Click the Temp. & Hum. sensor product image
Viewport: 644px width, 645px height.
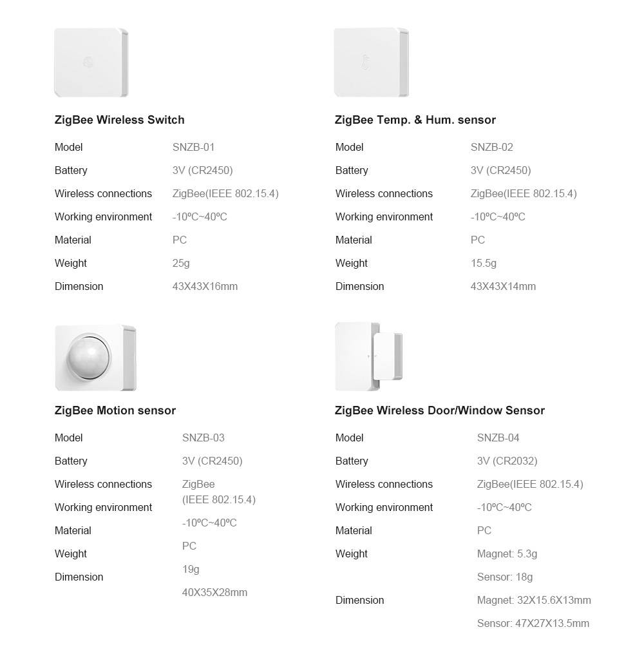(x=371, y=63)
